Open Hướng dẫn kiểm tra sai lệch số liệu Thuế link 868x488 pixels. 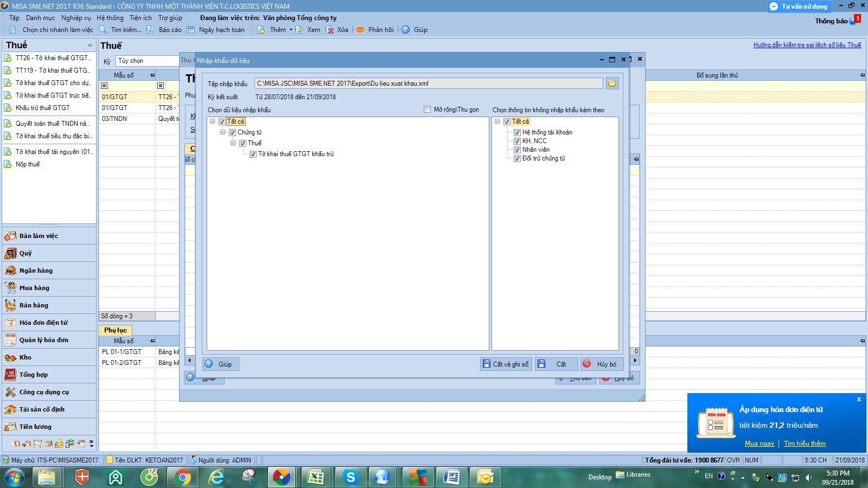point(807,45)
